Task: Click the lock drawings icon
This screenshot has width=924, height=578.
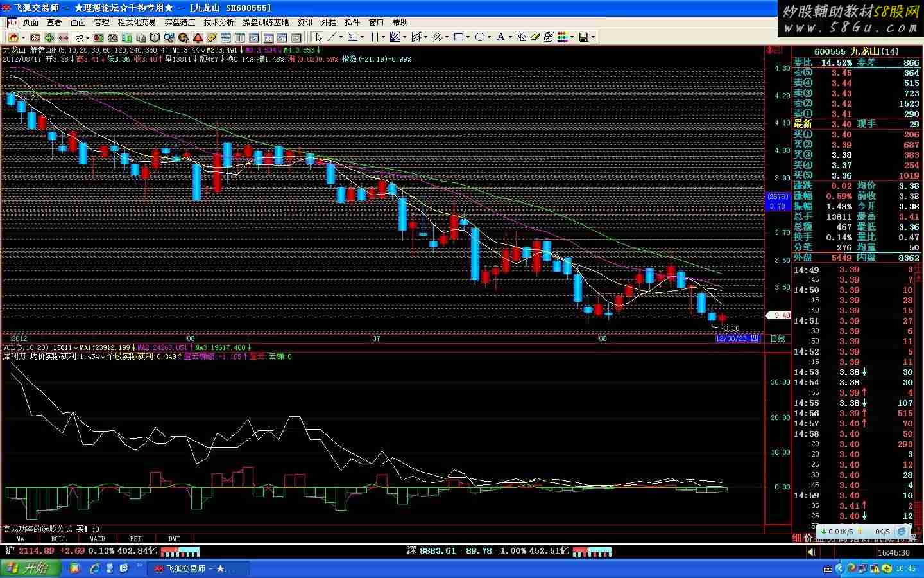Action: (549, 37)
